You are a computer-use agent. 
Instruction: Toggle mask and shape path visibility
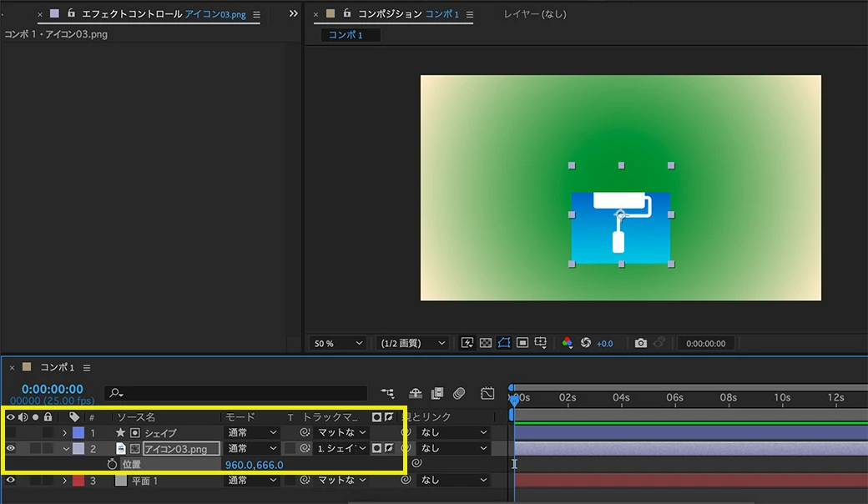point(504,343)
